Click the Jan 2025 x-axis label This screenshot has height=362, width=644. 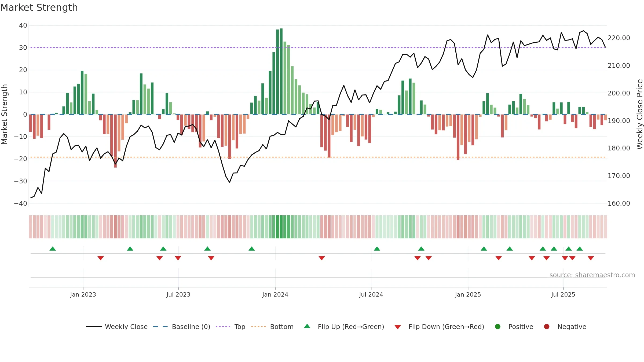coord(468,294)
